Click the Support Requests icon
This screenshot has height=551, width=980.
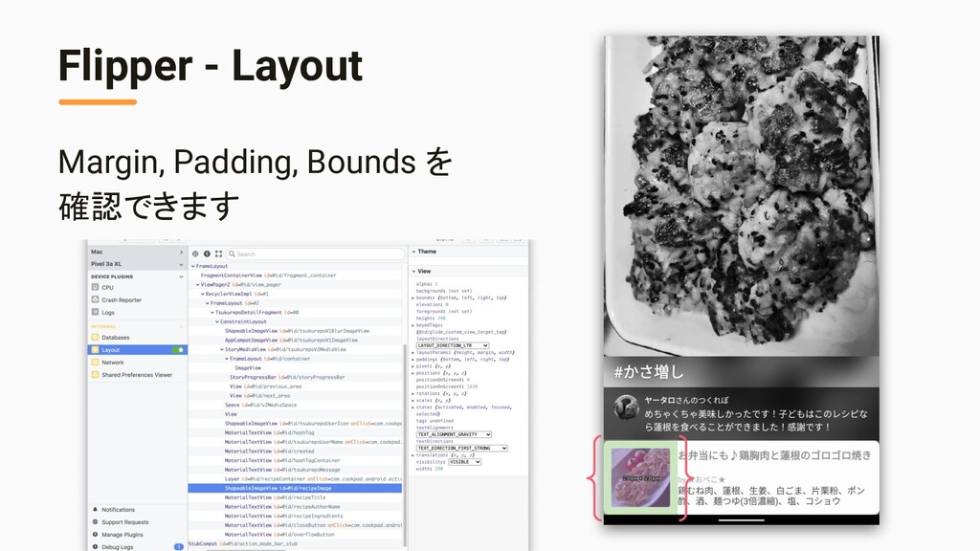click(95, 522)
